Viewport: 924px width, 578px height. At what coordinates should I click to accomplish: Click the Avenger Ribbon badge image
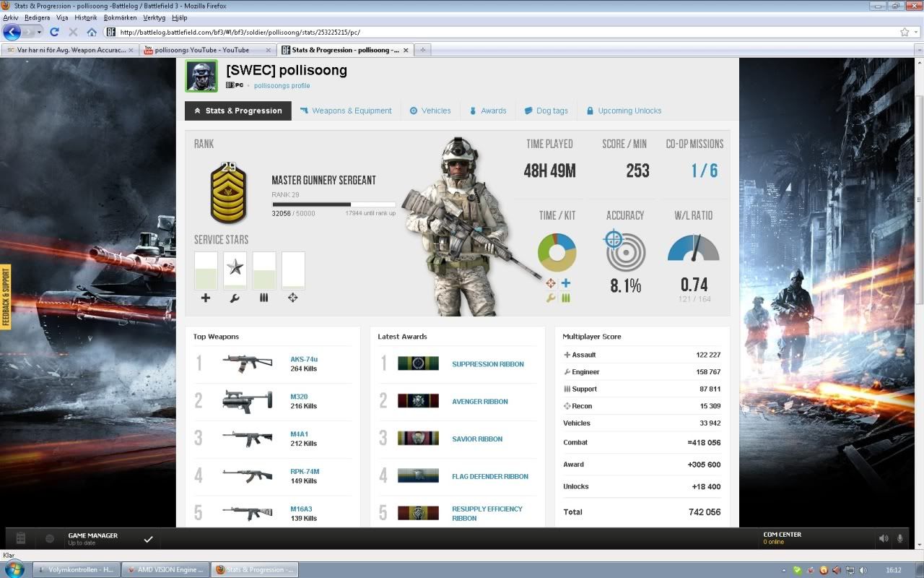click(418, 401)
